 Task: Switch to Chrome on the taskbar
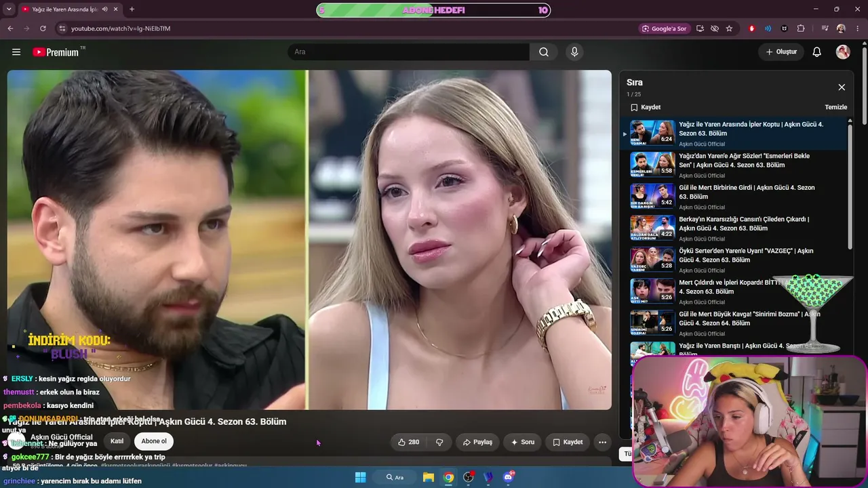pos(448,477)
